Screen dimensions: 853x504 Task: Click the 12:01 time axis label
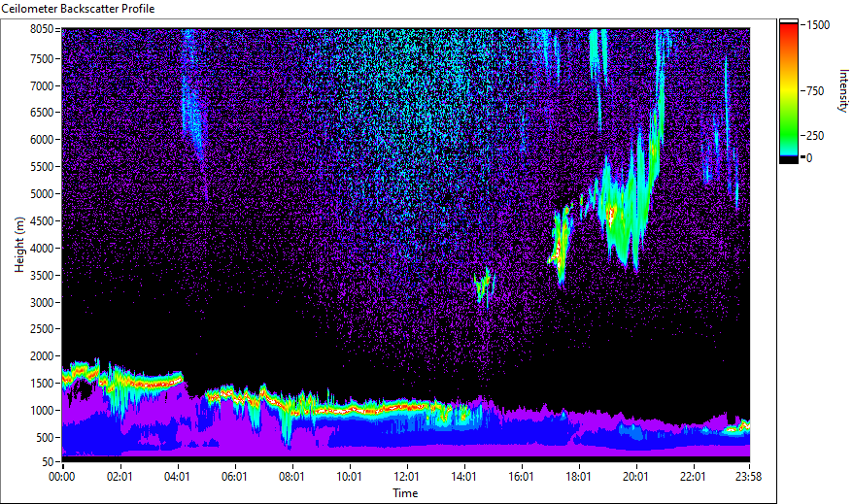[x=406, y=477]
